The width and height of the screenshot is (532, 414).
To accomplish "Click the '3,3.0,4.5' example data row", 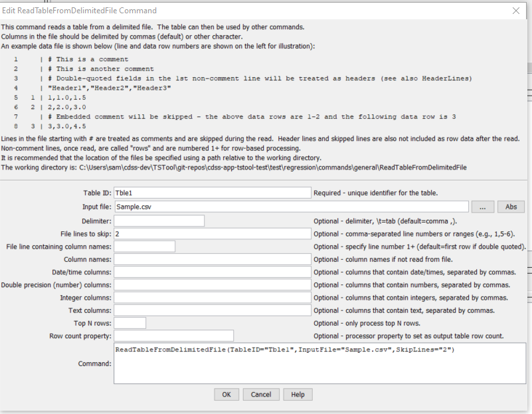I will coord(67,126).
